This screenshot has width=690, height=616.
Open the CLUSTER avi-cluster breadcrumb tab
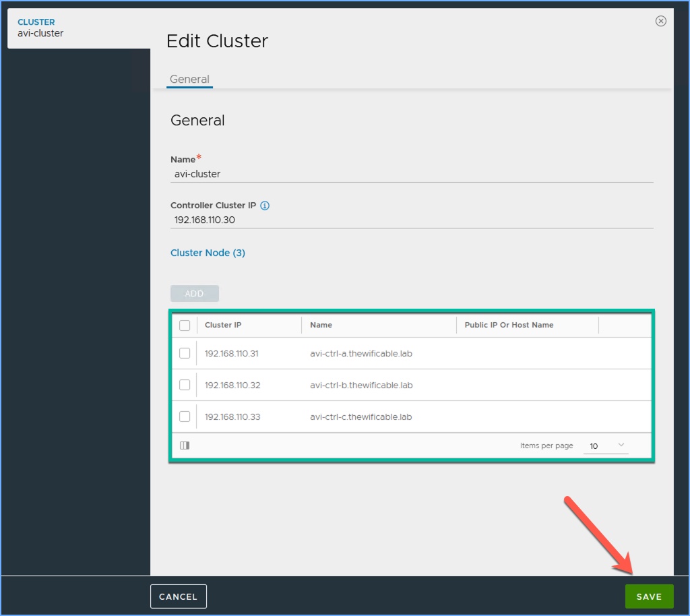40,28
